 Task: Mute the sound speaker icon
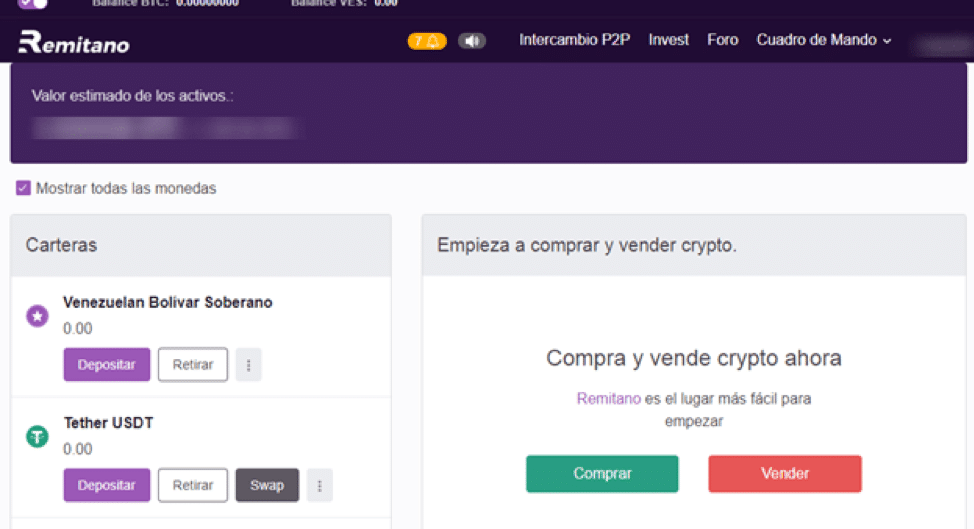click(471, 41)
